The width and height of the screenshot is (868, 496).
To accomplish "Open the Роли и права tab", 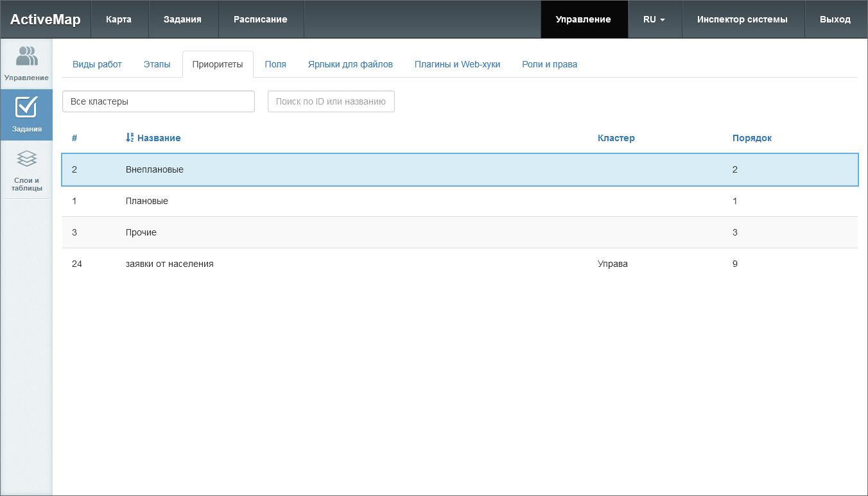I will (550, 64).
